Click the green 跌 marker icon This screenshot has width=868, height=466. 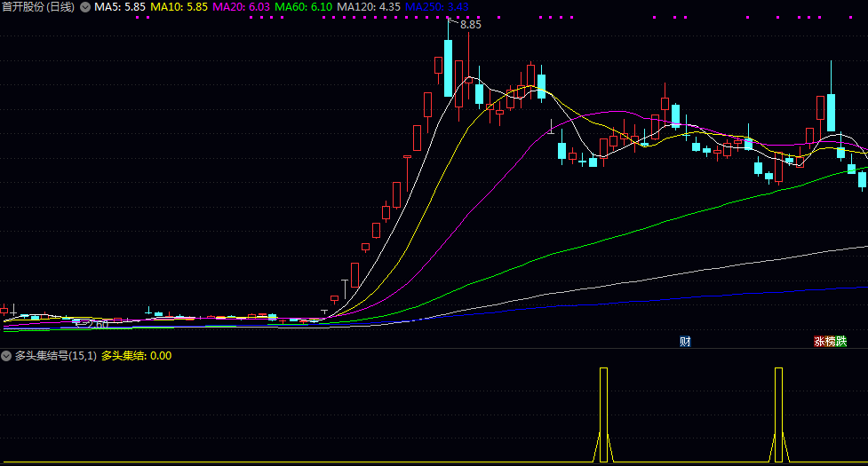[x=840, y=341]
